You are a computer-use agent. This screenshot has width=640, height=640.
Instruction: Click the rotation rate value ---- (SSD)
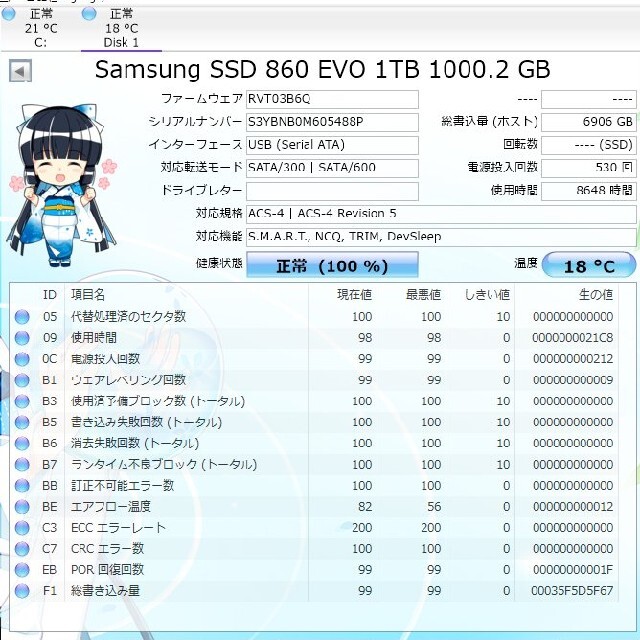pyautogui.click(x=589, y=145)
